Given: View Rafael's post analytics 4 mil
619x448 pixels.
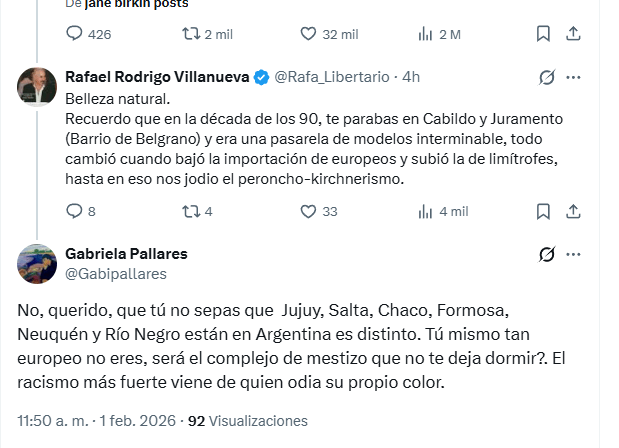Looking at the screenshot, I should [424, 211].
